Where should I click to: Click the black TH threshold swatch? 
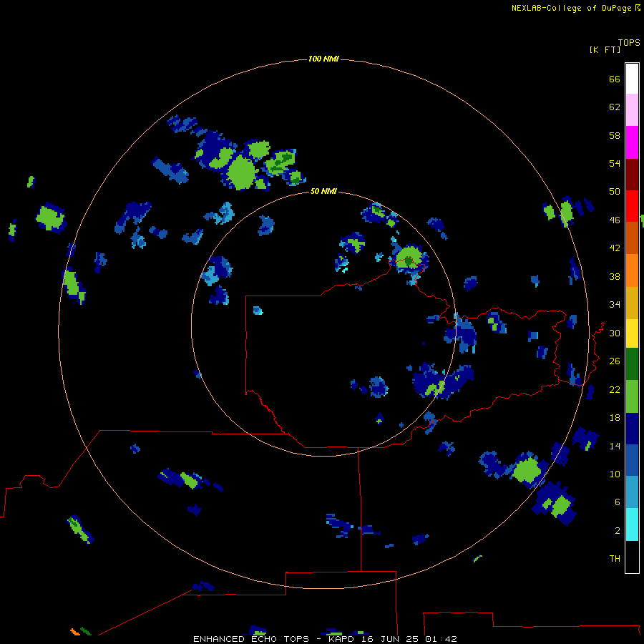click(x=632, y=557)
